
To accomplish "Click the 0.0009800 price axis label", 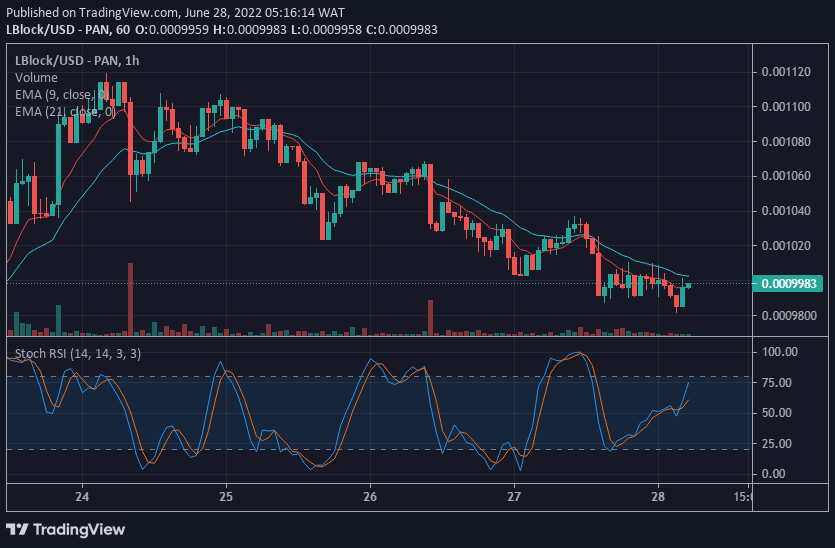I will click(788, 316).
